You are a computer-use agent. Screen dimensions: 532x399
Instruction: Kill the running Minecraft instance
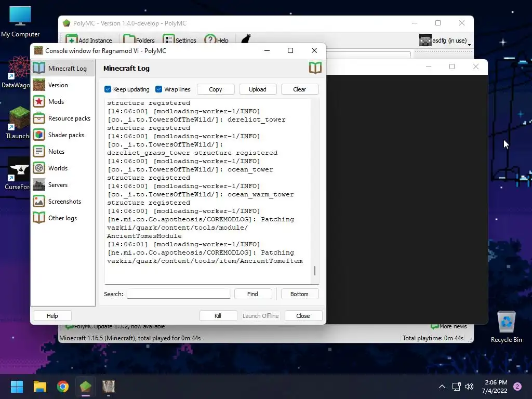click(218, 315)
